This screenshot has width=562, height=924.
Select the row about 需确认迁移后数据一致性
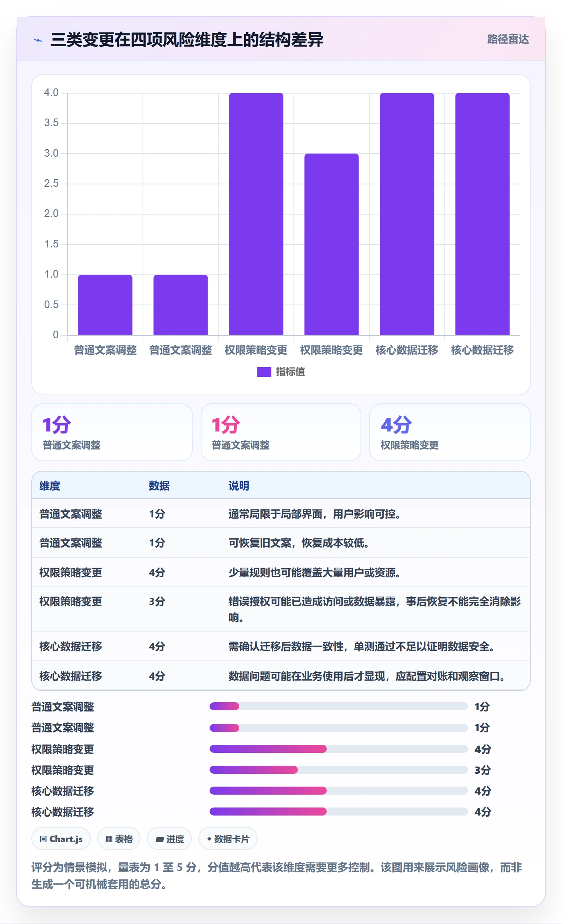[x=281, y=646]
